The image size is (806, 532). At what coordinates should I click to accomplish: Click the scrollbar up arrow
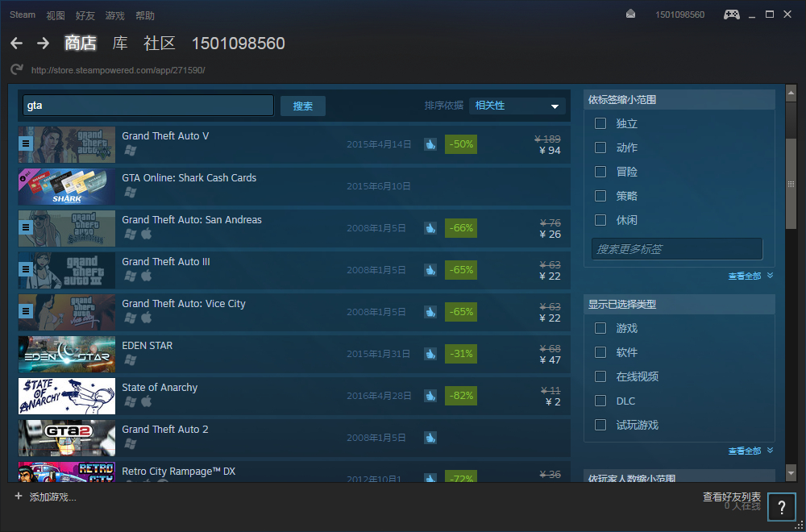pos(791,94)
